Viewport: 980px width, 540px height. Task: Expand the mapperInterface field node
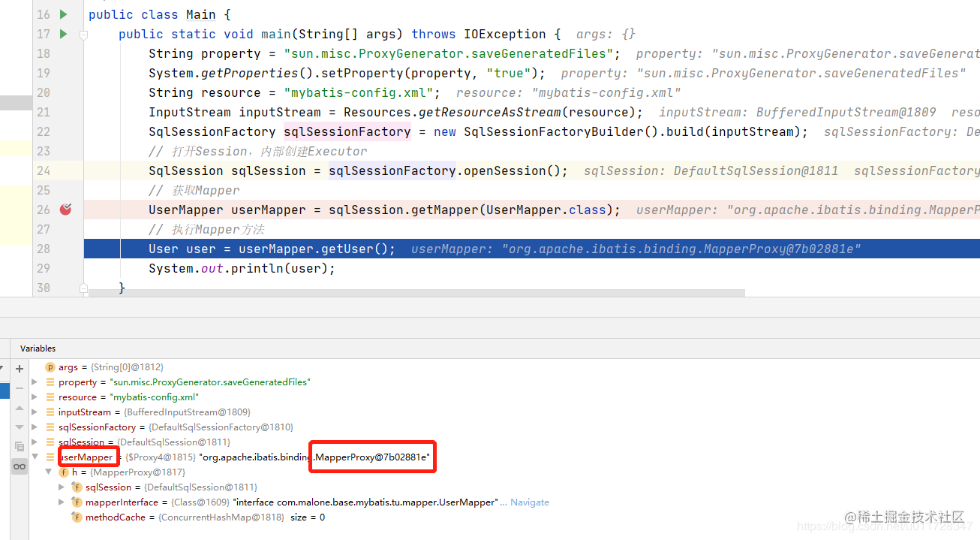62,502
